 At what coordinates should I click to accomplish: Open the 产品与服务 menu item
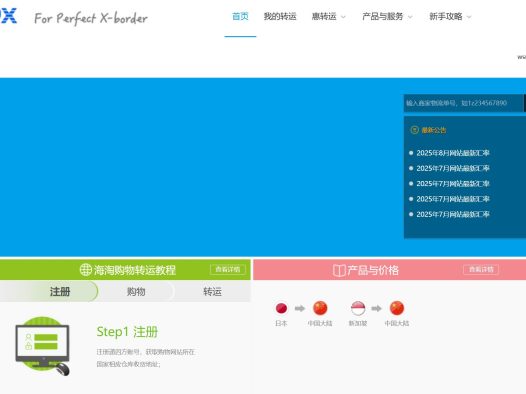[x=383, y=16]
